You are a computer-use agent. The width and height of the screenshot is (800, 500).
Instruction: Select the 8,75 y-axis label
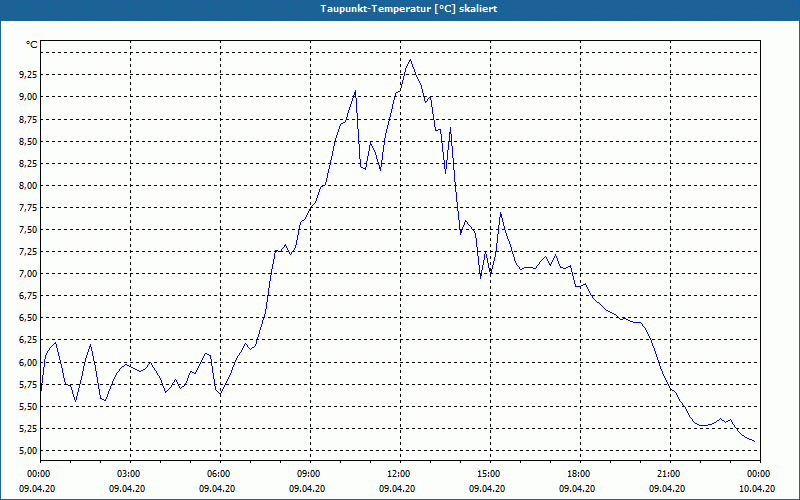[x=28, y=119]
